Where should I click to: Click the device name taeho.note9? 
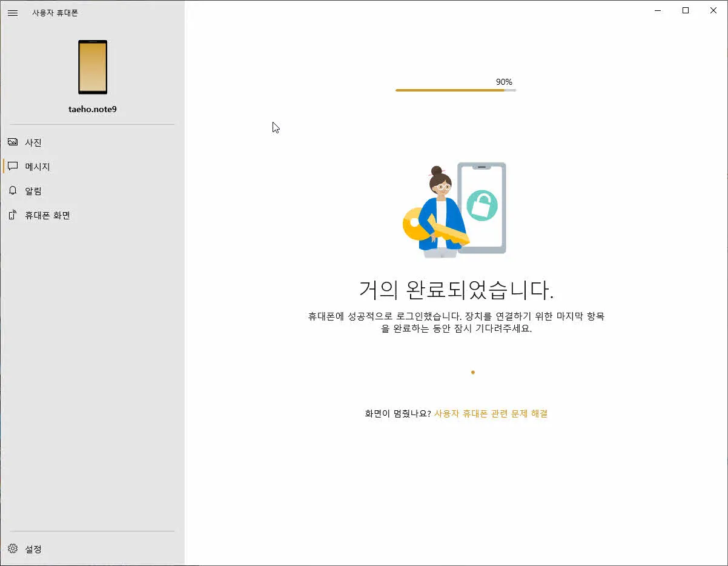pyautogui.click(x=92, y=108)
